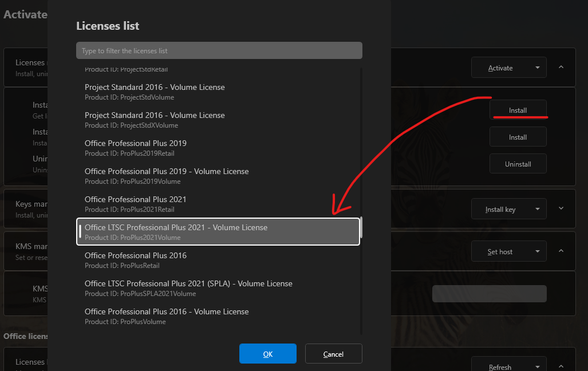Confirm the selection with OK button
This screenshot has height=371, width=588.
tap(267, 354)
